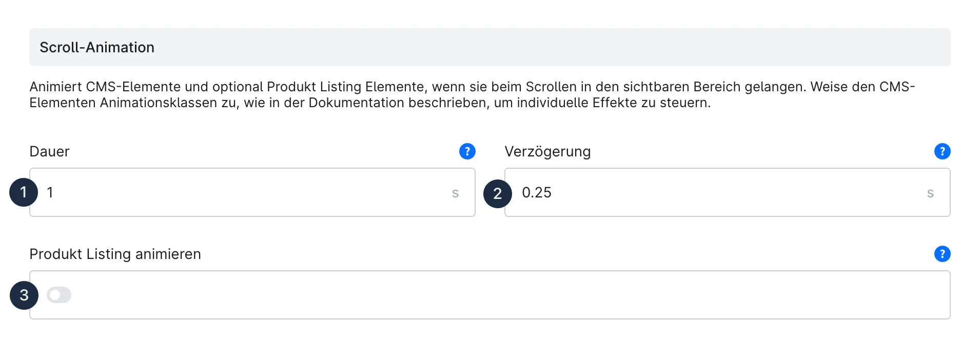The width and height of the screenshot is (980, 360).
Task: Click the Scroll-Animation title text
Action: tap(97, 47)
